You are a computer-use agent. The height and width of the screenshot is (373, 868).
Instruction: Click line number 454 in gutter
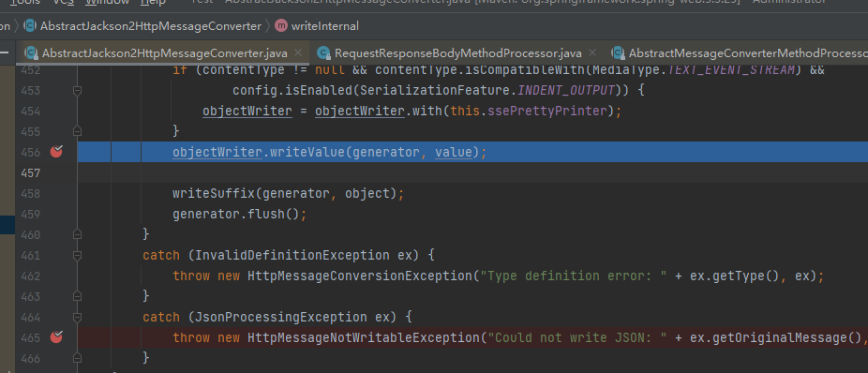30,112
